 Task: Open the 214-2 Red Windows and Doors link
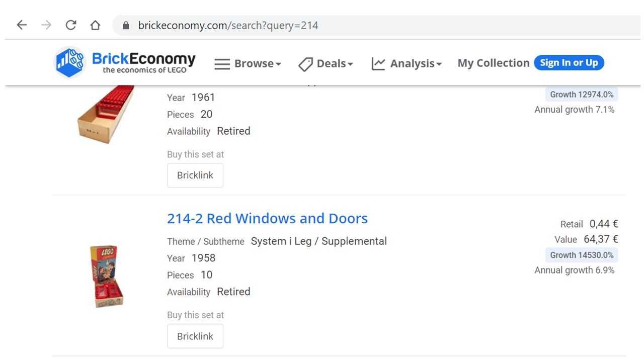[267, 218]
